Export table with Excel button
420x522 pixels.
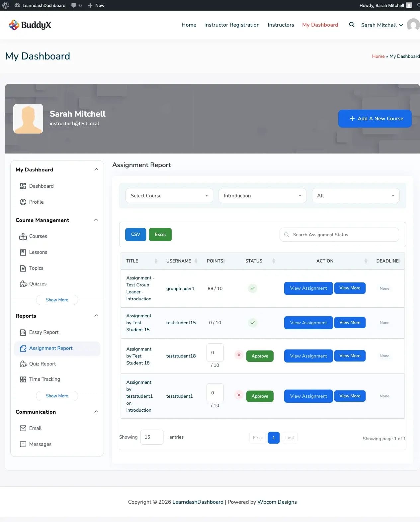tap(160, 235)
